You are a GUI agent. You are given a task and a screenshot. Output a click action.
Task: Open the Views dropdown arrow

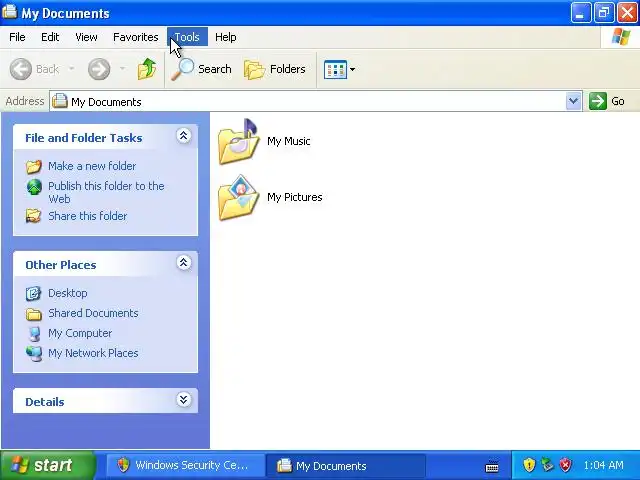tap(353, 69)
